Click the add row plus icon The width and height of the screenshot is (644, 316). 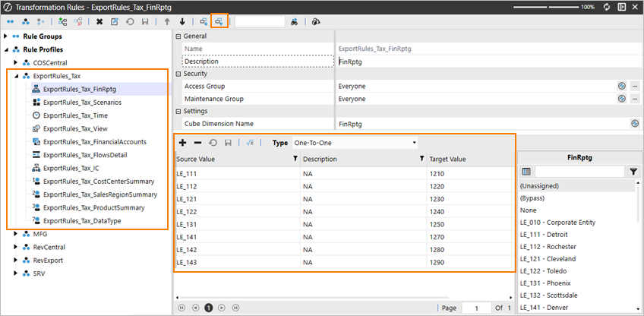[183, 143]
